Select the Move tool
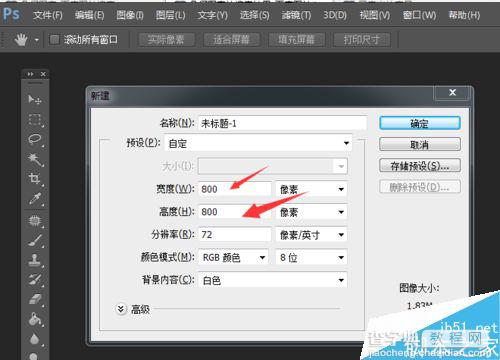This screenshot has width=500, height=360. point(35,99)
